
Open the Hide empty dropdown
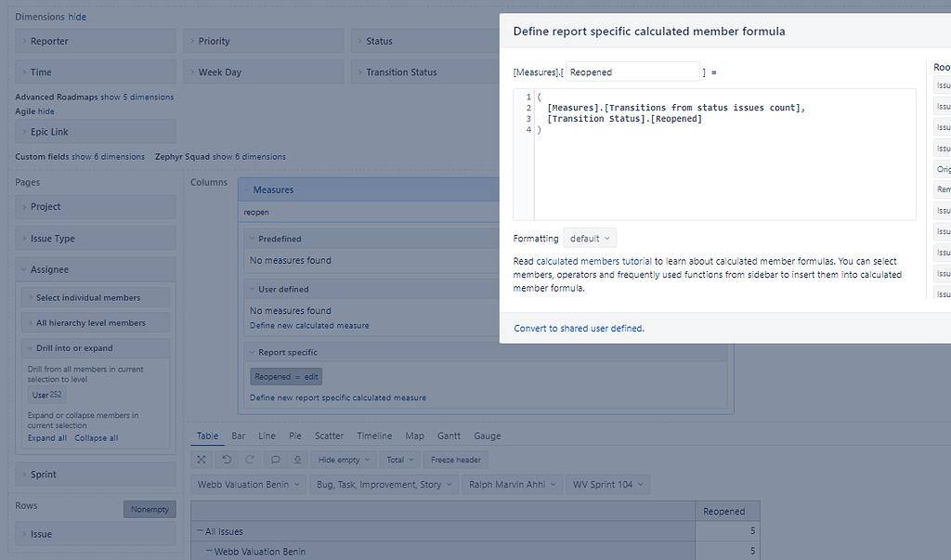343,459
